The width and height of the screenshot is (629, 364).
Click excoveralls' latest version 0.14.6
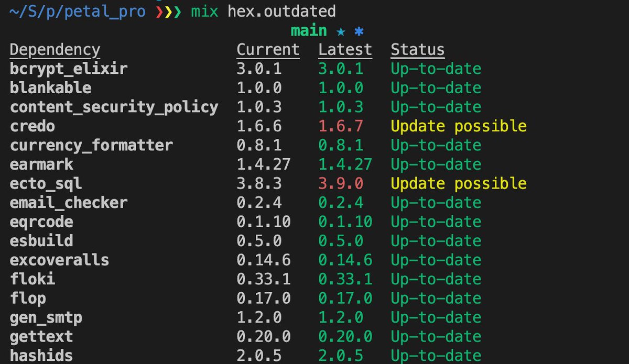click(345, 260)
